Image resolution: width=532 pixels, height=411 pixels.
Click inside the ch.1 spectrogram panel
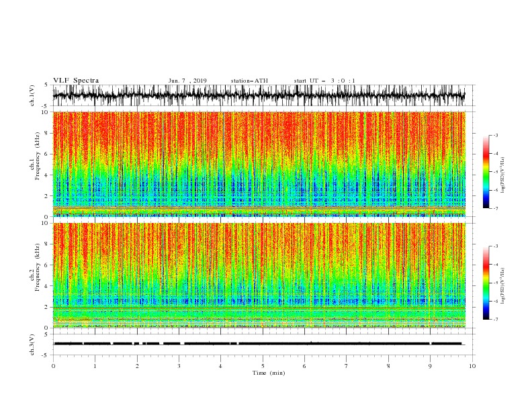pyautogui.click(x=259, y=164)
